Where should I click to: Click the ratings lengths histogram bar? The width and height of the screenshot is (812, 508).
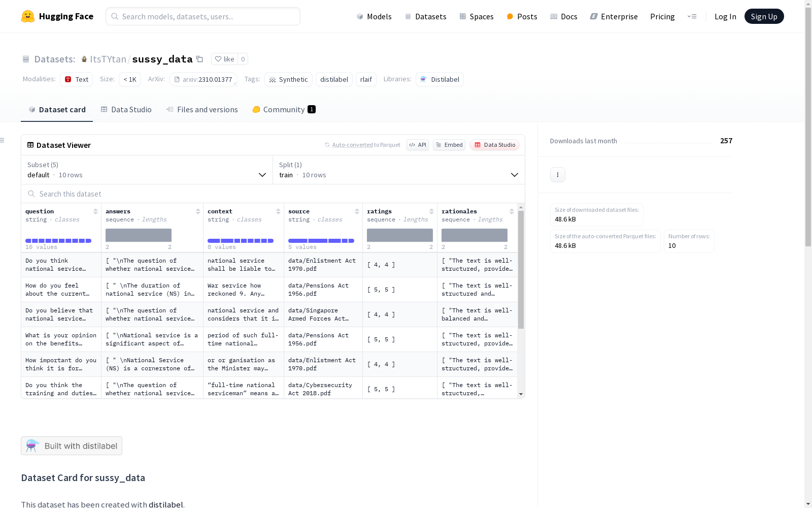(400, 235)
